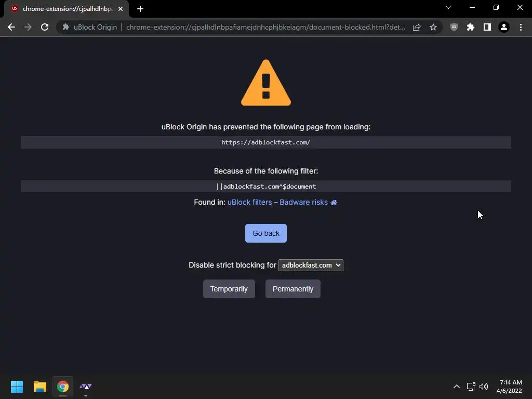Viewport: 532px width, 399px height.
Task: Click the home icon next to Badware risks
Action: tap(334, 203)
